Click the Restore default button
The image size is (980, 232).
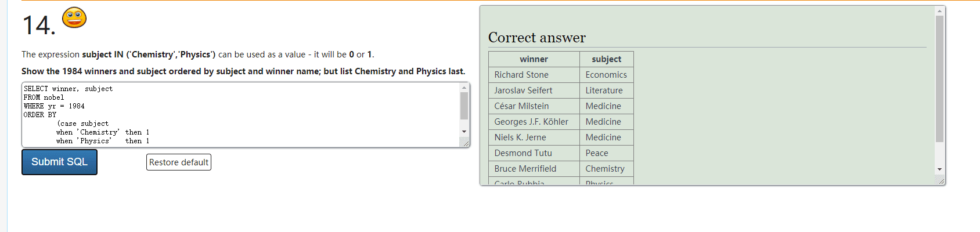(179, 162)
